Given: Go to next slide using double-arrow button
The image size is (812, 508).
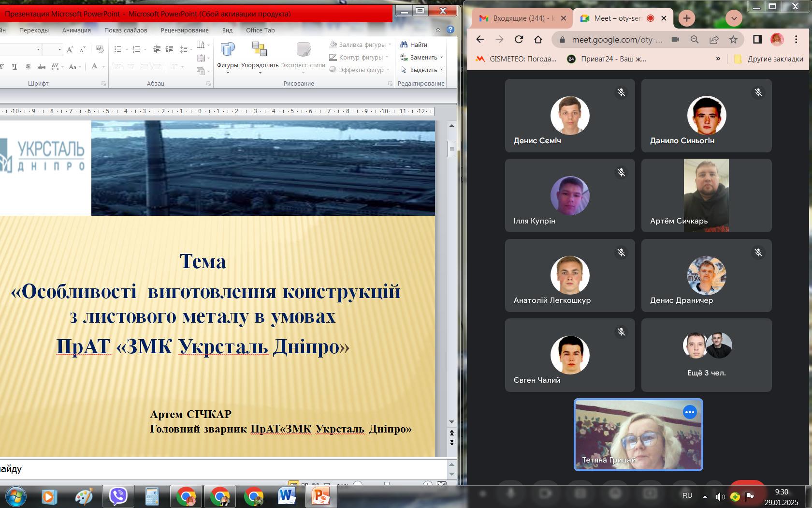Looking at the screenshot, I should pyautogui.click(x=452, y=442).
